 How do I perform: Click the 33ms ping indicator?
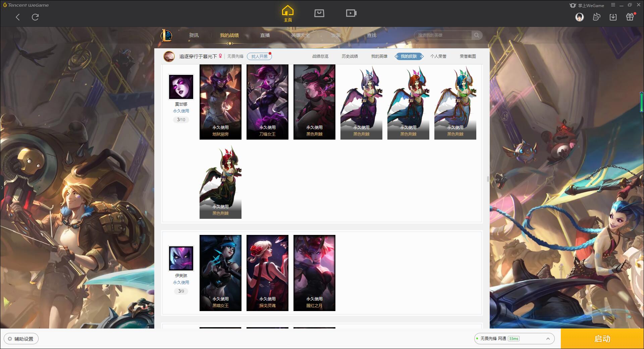pos(514,339)
